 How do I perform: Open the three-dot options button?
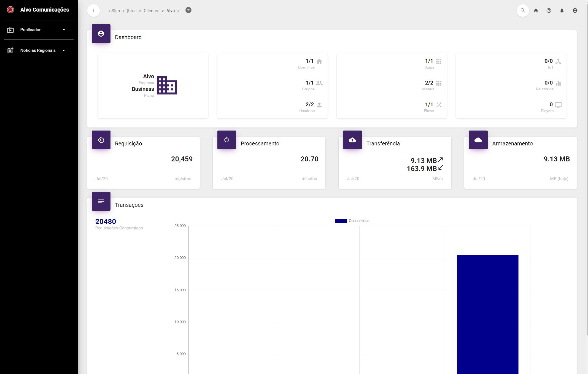click(x=94, y=10)
